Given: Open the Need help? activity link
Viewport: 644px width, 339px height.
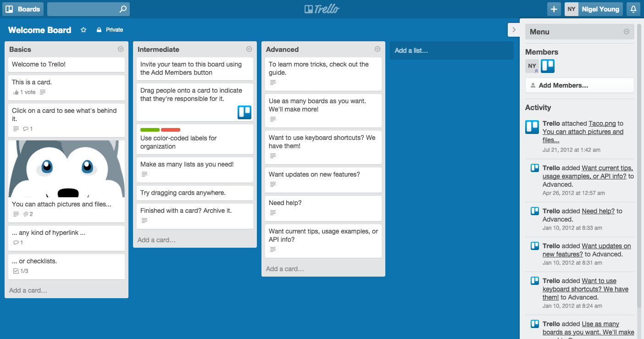Looking at the screenshot, I should pos(598,211).
